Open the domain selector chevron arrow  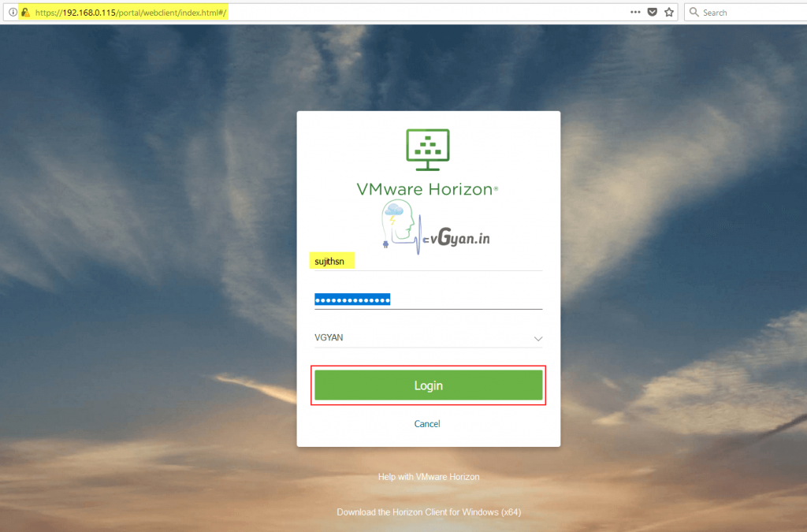(538, 337)
